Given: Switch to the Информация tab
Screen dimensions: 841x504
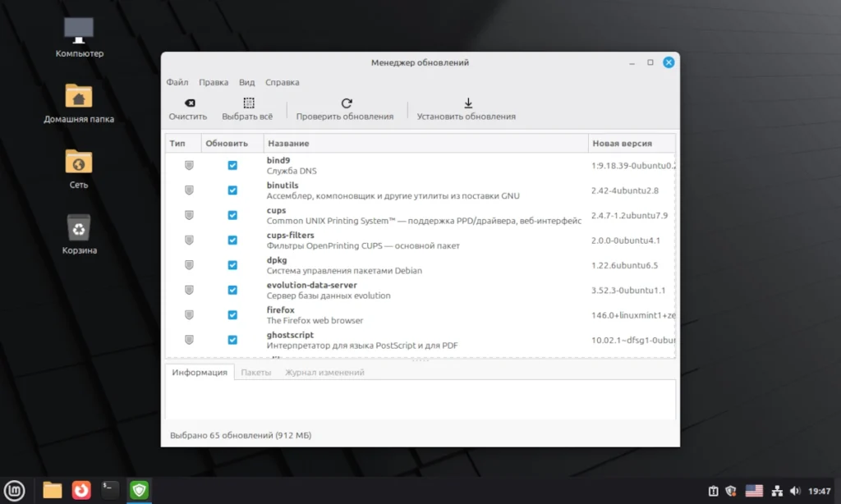Looking at the screenshot, I should (200, 372).
